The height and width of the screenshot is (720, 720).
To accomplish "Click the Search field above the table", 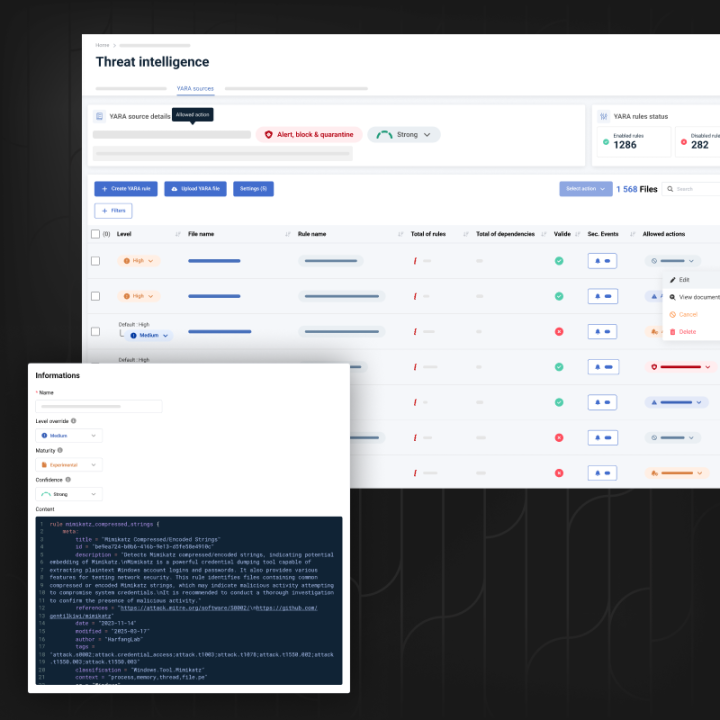I will click(x=691, y=189).
